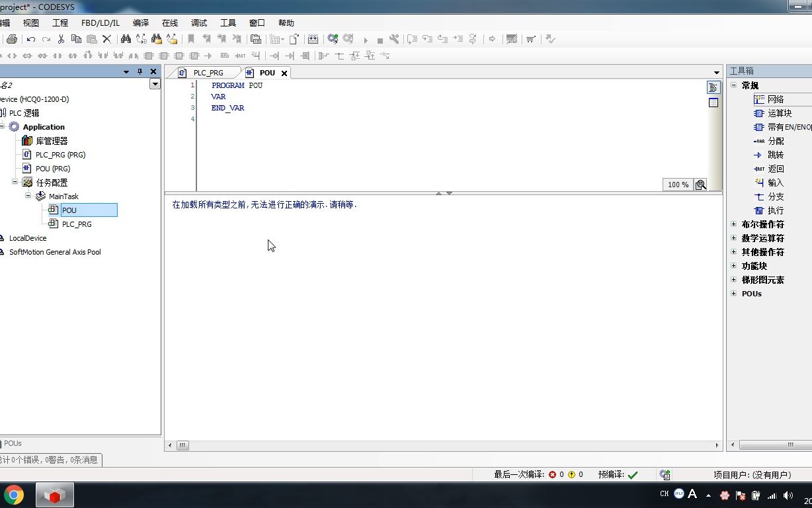Select the 输入 element in the toolbox
This screenshot has width=812, height=508.
772,183
